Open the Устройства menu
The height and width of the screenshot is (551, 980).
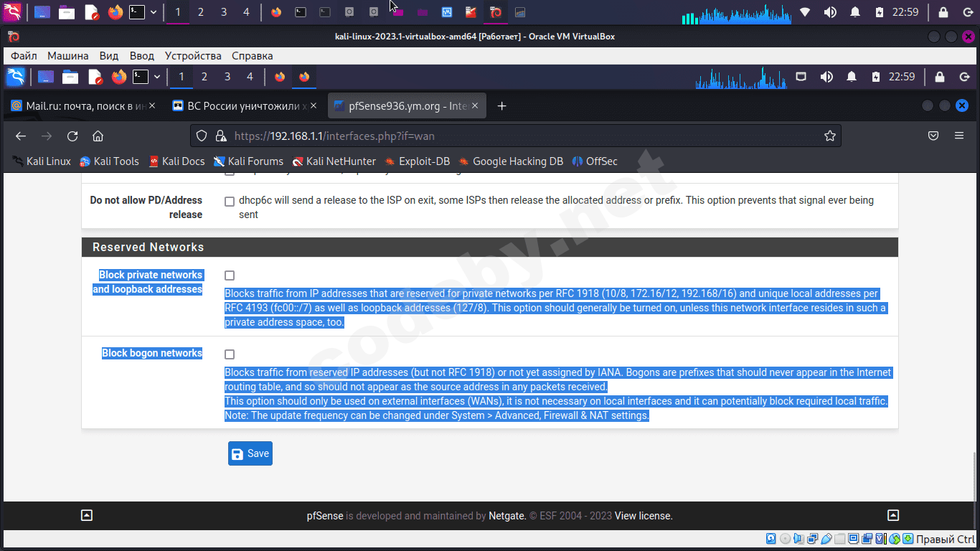pyautogui.click(x=193, y=55)
